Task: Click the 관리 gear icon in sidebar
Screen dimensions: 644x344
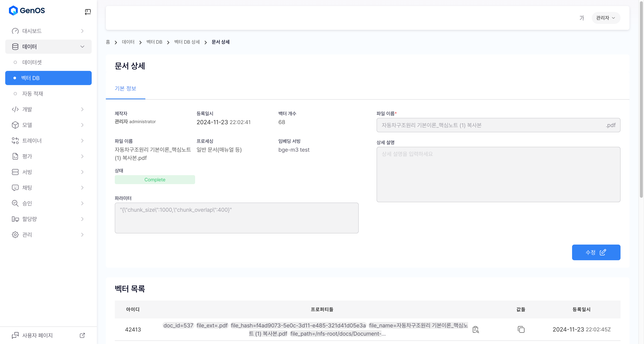Action: 15,235
